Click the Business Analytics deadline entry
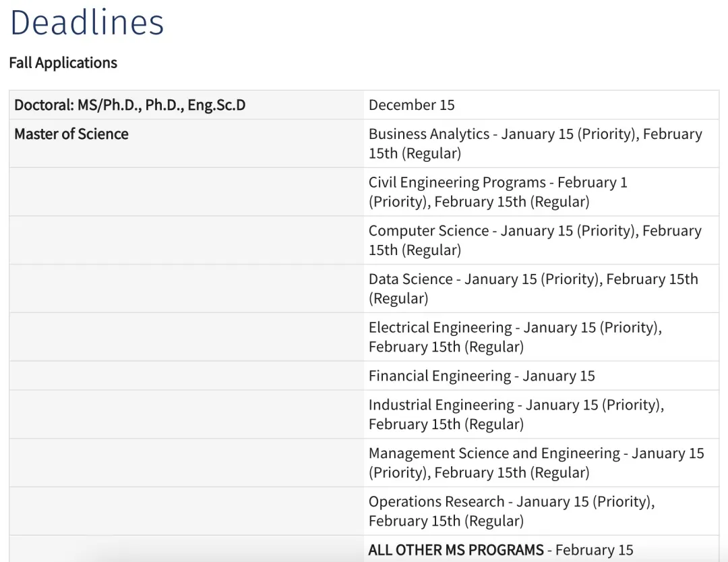Viewport: 728px width, 562px height. pyautogui.click(x=535, y=143)
